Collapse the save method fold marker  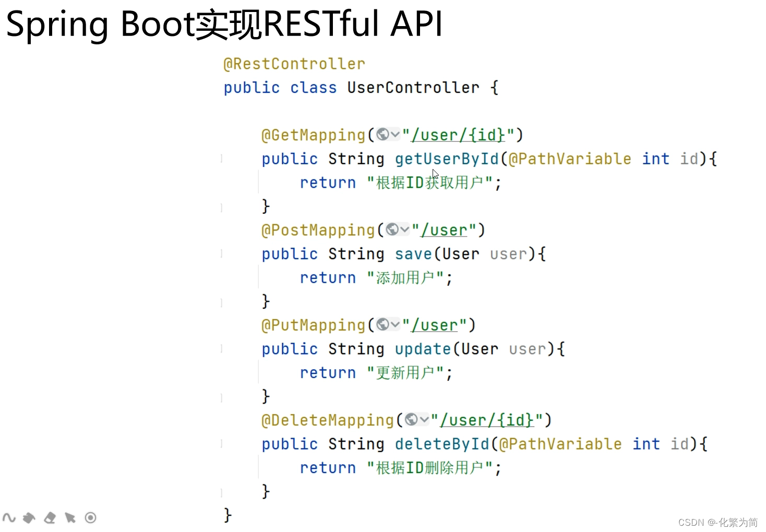coord(222,253)
